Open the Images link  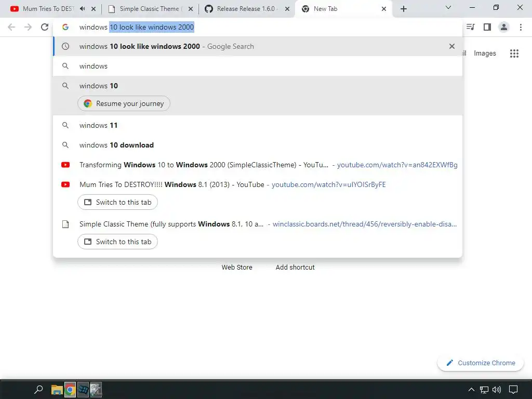click(x=485, y=54)
